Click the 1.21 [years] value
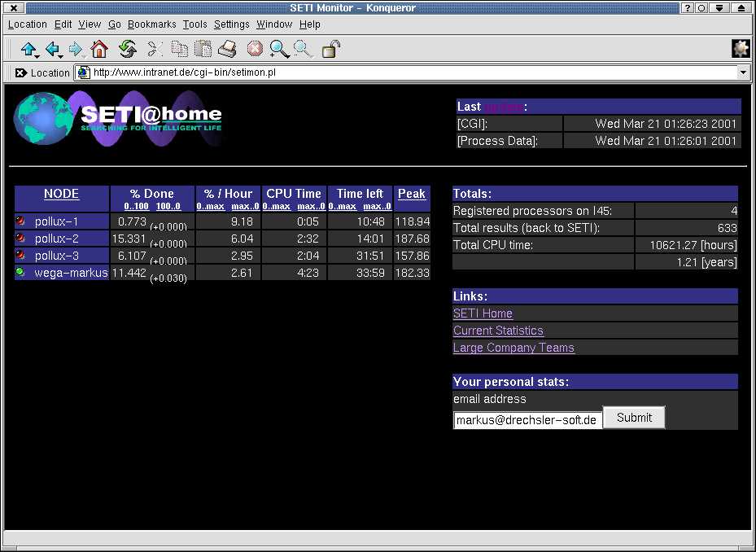The height and width of the screenshot is (552, 756). click(707, 262)
